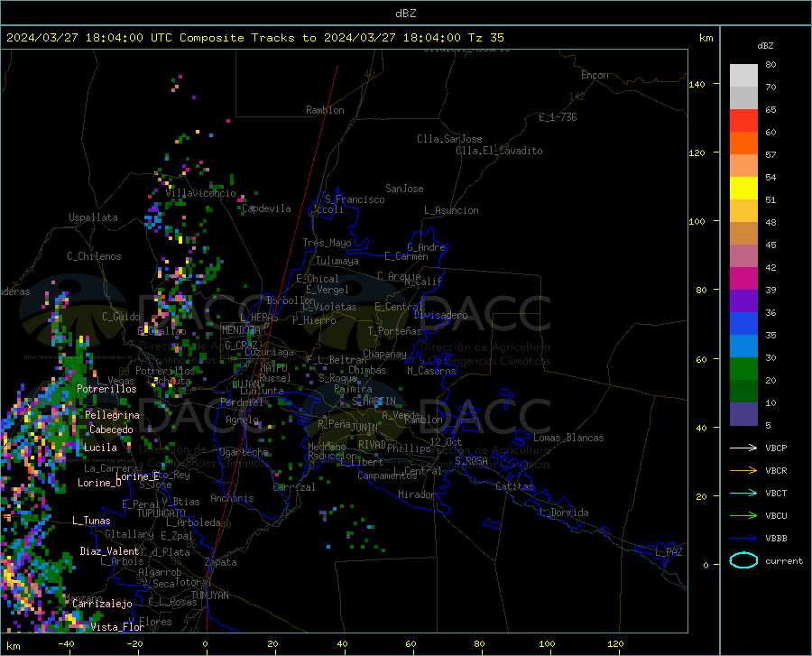Click the blue VBBB arrow legend icon
The height and width of the screenshot is (656, 812).
(x=743, y=539)
